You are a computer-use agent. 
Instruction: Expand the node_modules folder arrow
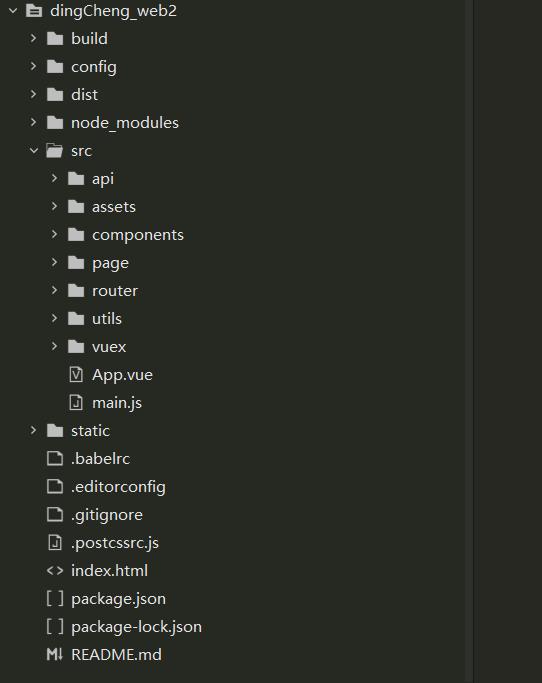tap(34, 122)
